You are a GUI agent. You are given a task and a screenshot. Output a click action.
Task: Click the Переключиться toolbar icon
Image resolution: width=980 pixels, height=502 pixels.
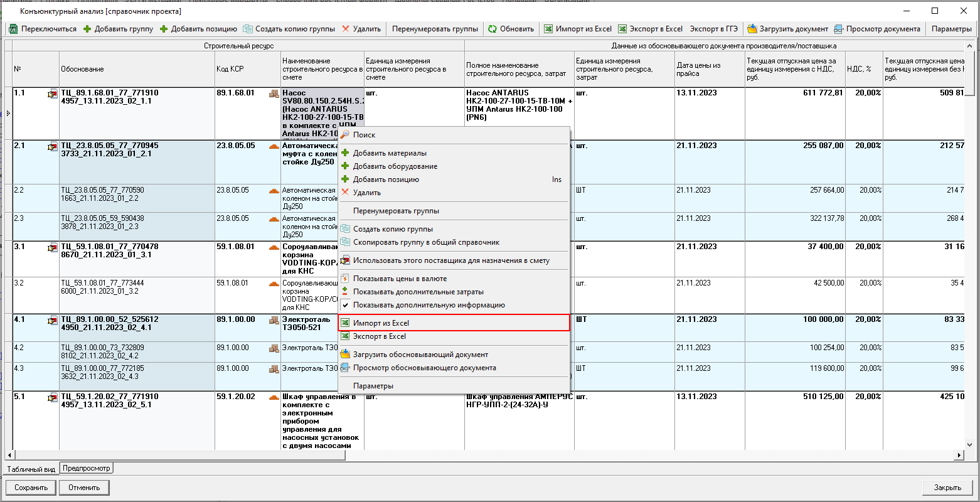pos(13,29)
